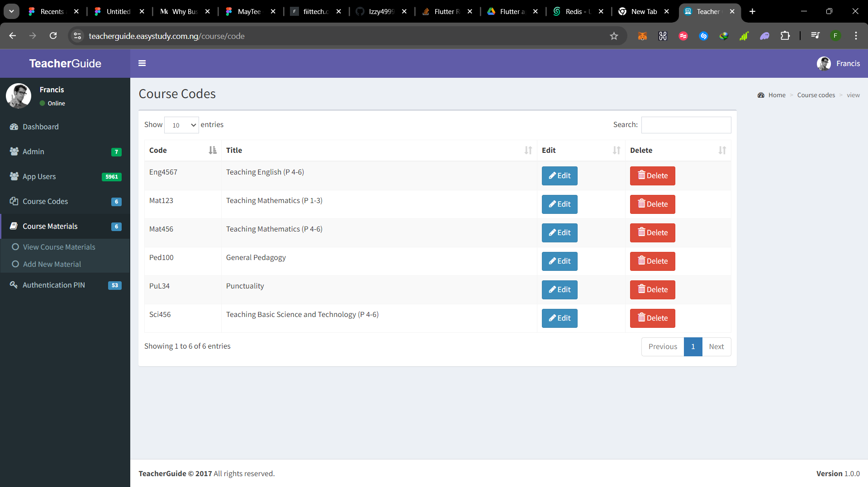Edit the Ped100 General Pedagogy course
Screen dimensions: 868x487
560,261
